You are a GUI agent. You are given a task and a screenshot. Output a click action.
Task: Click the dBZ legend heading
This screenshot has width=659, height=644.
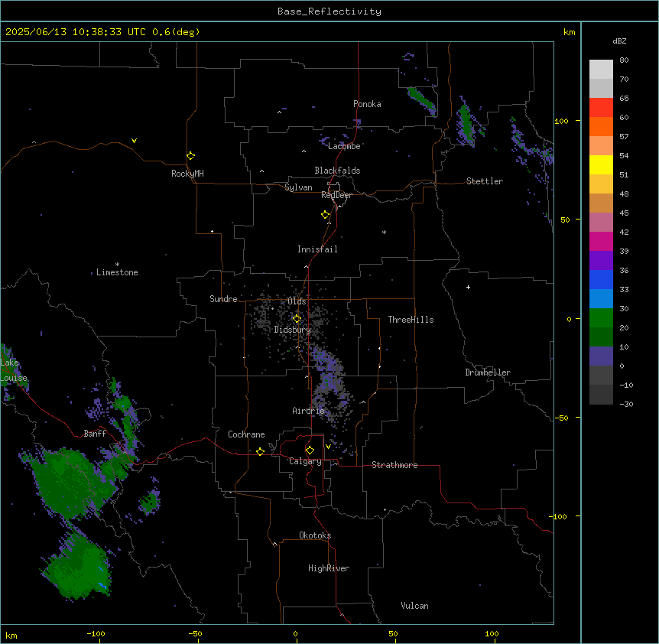tap(619, 41)
